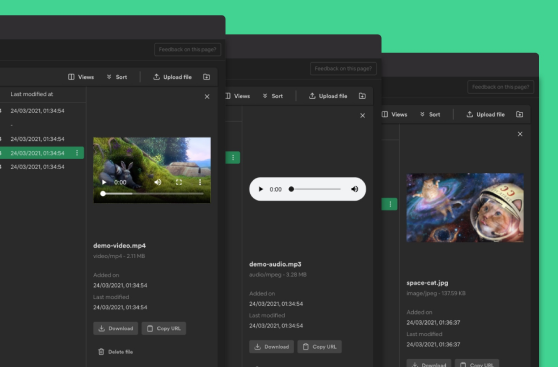The image size is (558, 367).
Task: Close the demo-audio.mp3 preview panel
Action: coord(362,115)
